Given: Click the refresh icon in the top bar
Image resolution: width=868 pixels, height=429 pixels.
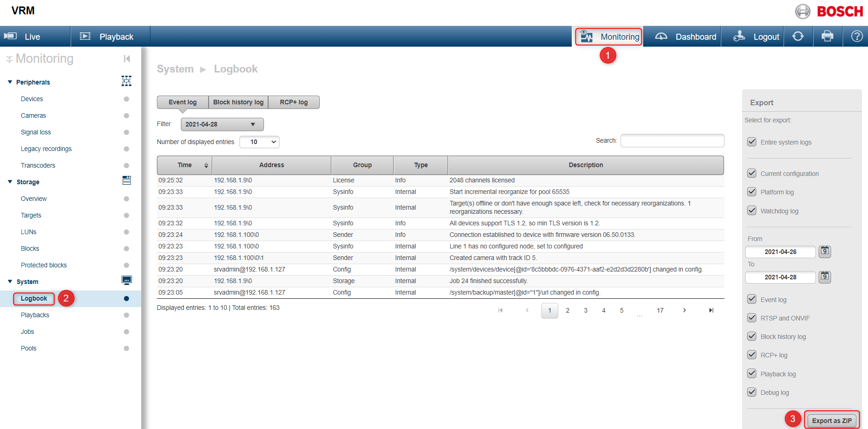Looking at the screenshot, I should pyautogui.click(x=798, y=36).
